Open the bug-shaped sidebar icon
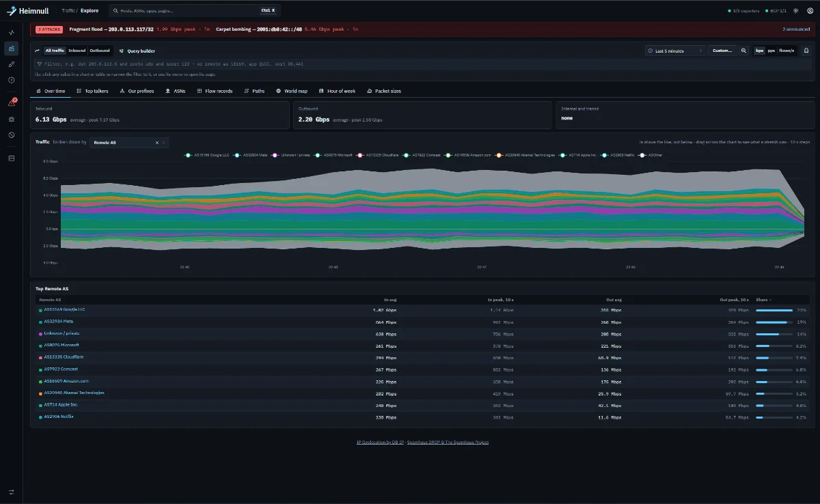820x504 pixels. click(x=11, y=119)
